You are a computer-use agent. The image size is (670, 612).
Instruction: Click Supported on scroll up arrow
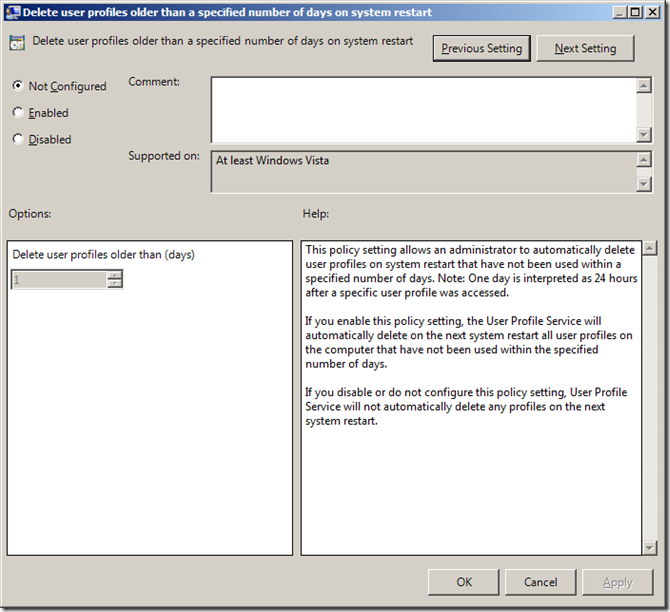pyautogui.click(x=644, y=159)
